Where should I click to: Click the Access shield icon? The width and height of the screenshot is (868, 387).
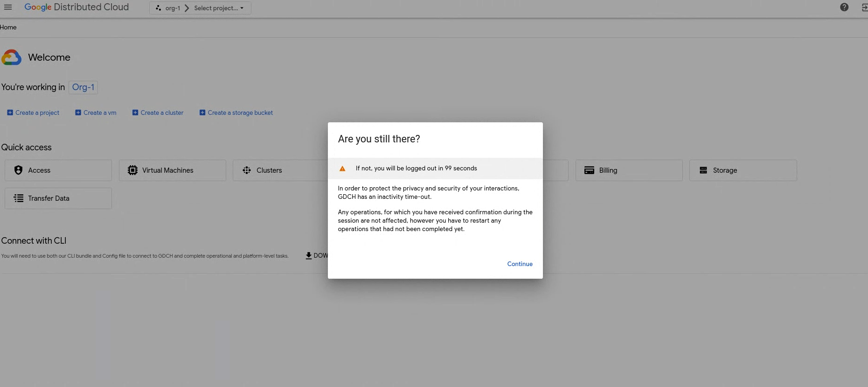(x=19, y=170)
